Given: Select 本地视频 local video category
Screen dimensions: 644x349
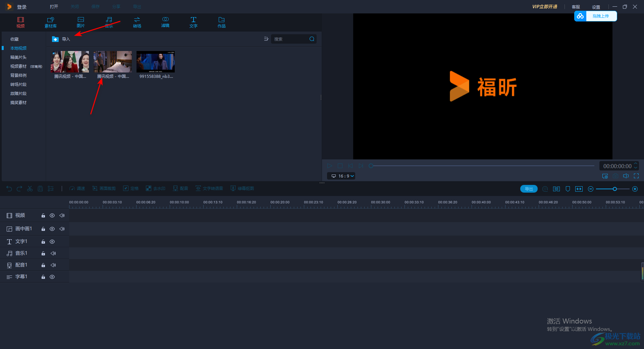Looking at the screenshot, I should 18,48.
